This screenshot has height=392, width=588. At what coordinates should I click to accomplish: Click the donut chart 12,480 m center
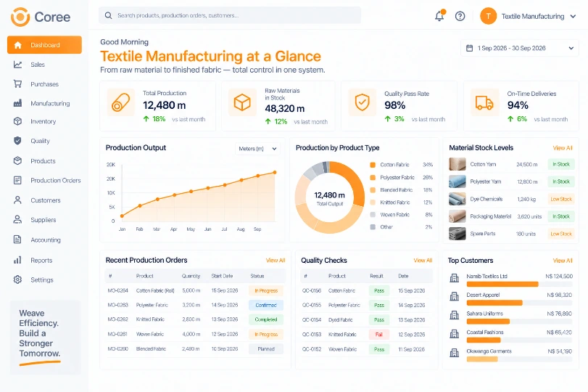[x=329, y=198]
